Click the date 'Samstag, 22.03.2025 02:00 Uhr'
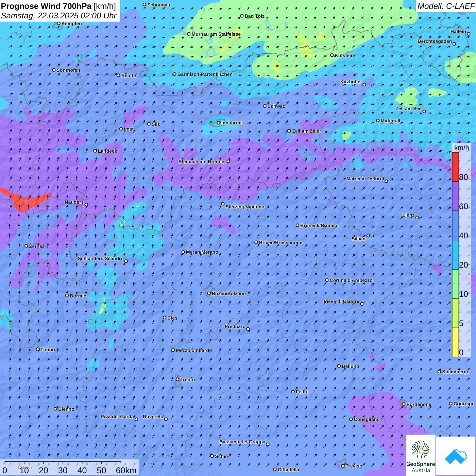 pyautogui.click(x=59, y=16)
